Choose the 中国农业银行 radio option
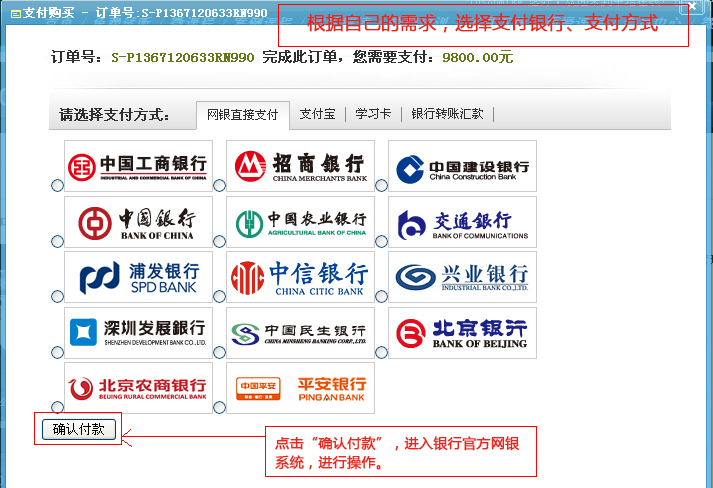 [x=220, y=241]
